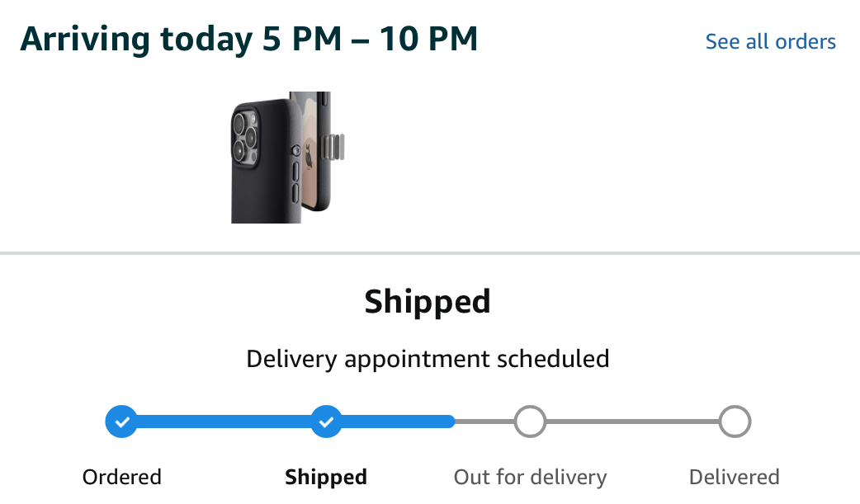Image resolution: width=860 pixels, height=504 pixels.
Task: Click the Shipped status heading
Action: pyautogui.click(x=428, y=302)
